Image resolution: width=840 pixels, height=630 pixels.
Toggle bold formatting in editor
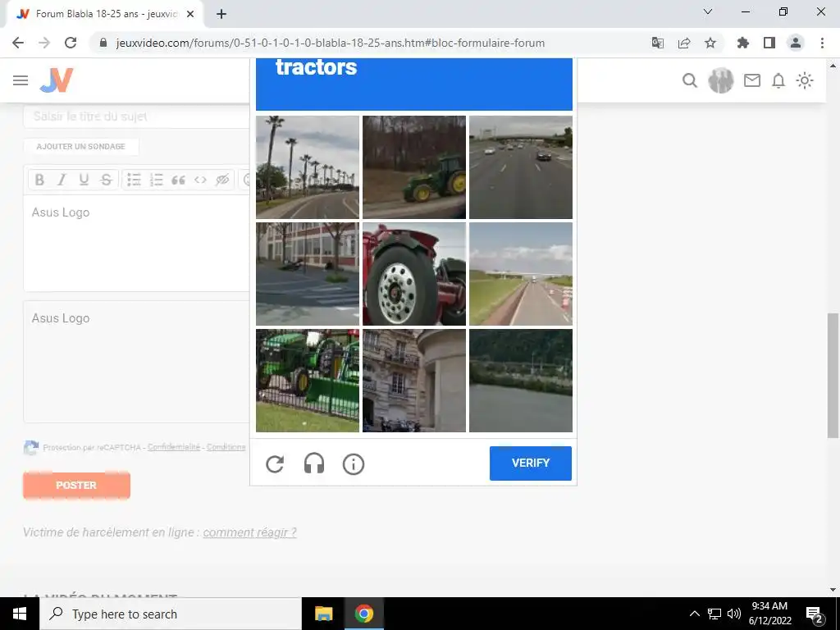coord(39,180)
